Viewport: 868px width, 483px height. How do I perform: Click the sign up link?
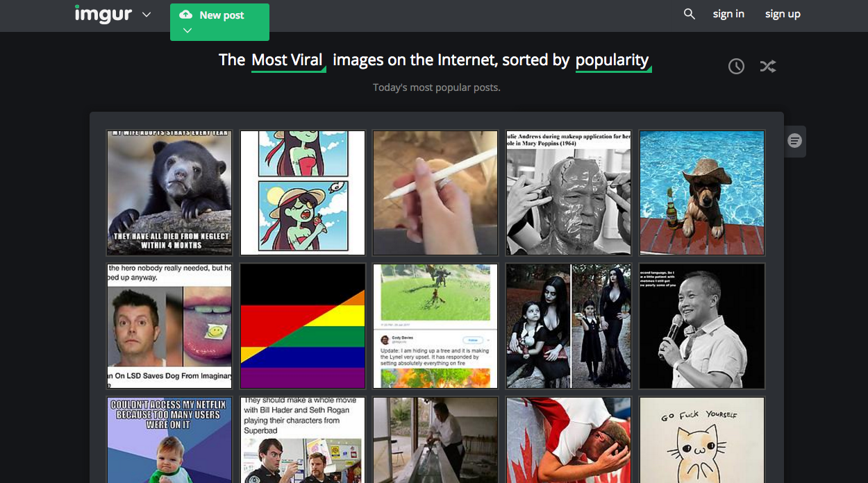783,14
